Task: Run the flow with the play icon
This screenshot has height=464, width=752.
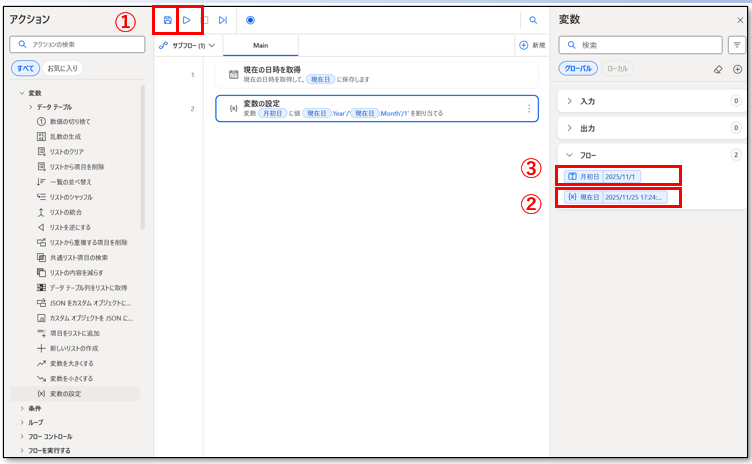Action: pos(186,20)
